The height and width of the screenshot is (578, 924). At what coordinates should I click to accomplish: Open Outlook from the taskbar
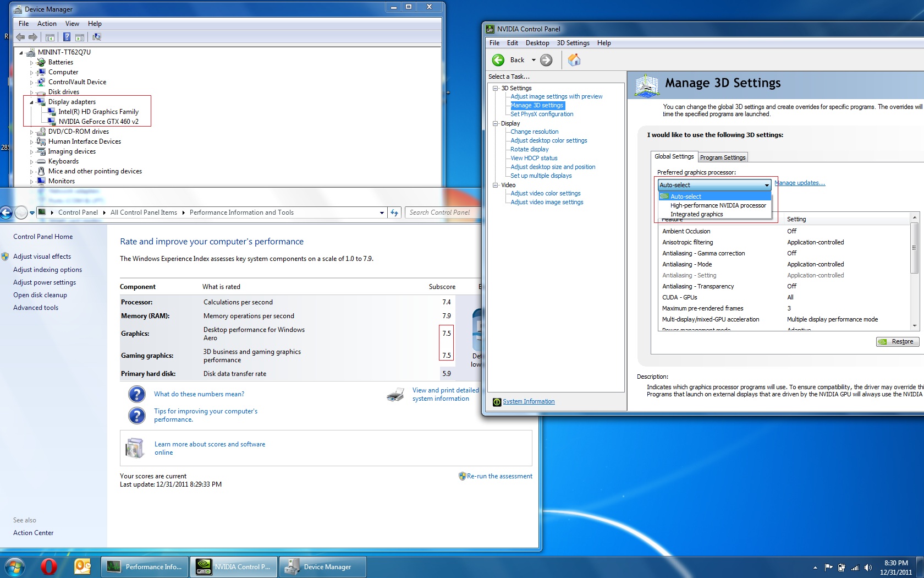tap(82, 566)
